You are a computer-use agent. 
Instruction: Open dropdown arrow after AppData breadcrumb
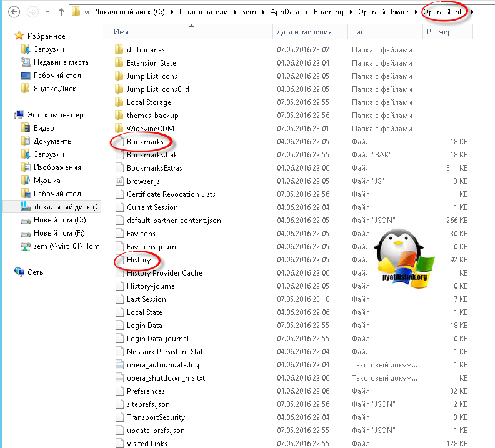306,12
